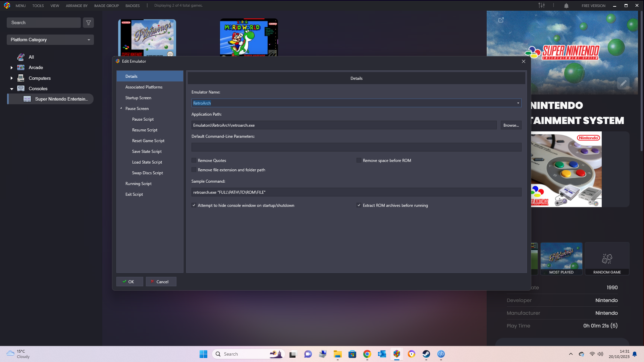Viewport: 644px width, 362px height.
Task: Open the IMAGE GROUP menu
Action: click(x=106, y=6)
